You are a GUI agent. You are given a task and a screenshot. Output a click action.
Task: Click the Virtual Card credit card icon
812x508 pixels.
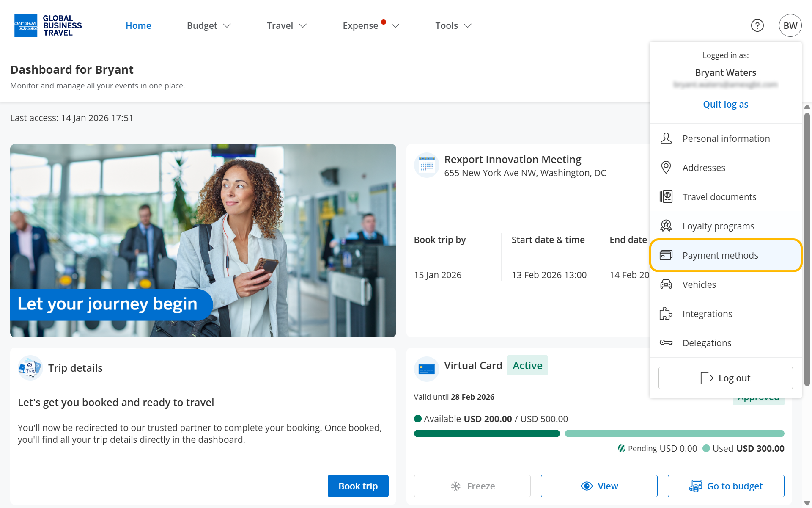pyautogui.click(x=426, y=369)
